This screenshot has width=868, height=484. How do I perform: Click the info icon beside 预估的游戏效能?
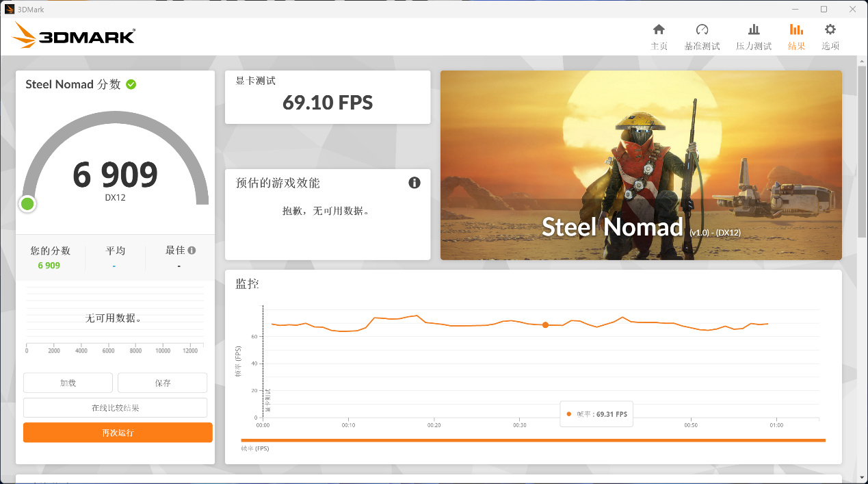pos(414,183)
